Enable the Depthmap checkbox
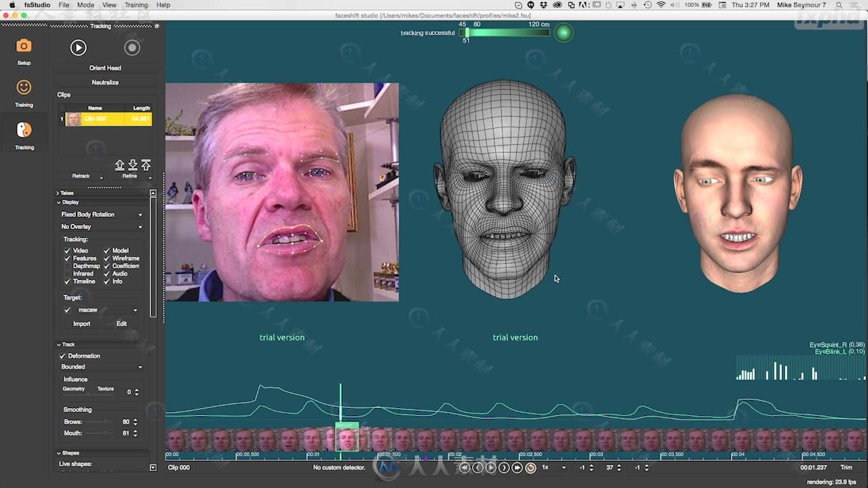The height and width of the screenshot is (488, 868). (67, 266)
